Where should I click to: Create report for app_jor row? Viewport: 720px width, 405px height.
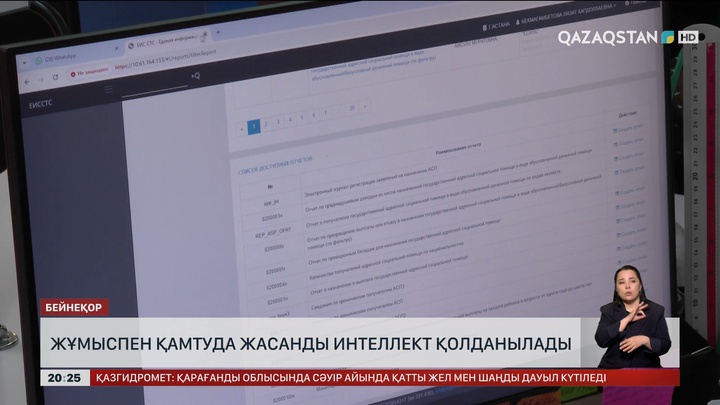point(628,129)
